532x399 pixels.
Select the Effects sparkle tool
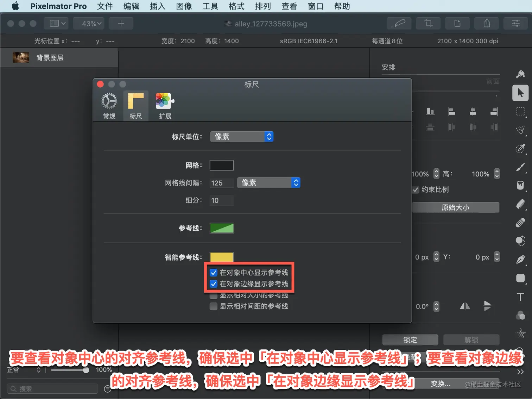[x=520, y=333]
